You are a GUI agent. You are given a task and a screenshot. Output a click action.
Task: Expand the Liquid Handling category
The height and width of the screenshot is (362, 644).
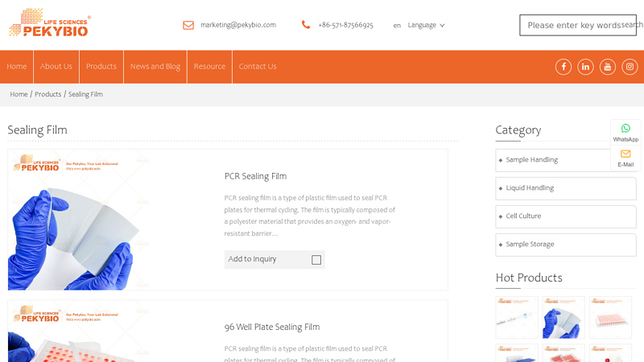(566, 188)
